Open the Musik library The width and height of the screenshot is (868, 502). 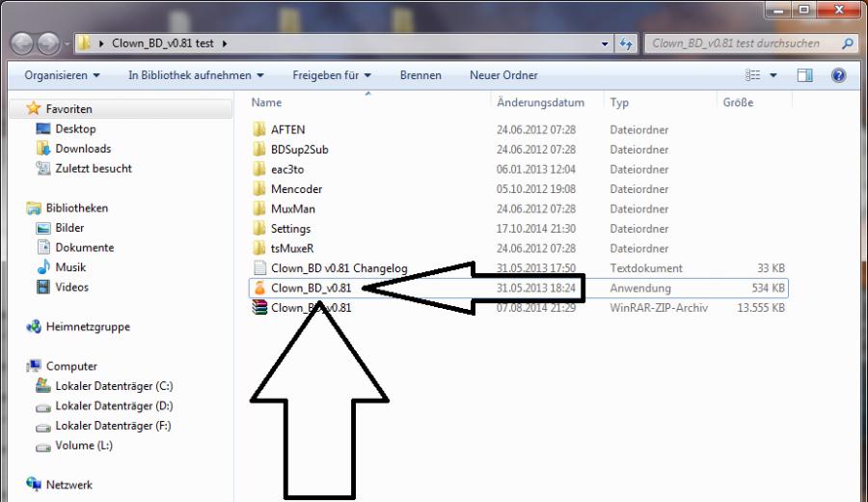(x=70, y=267)
